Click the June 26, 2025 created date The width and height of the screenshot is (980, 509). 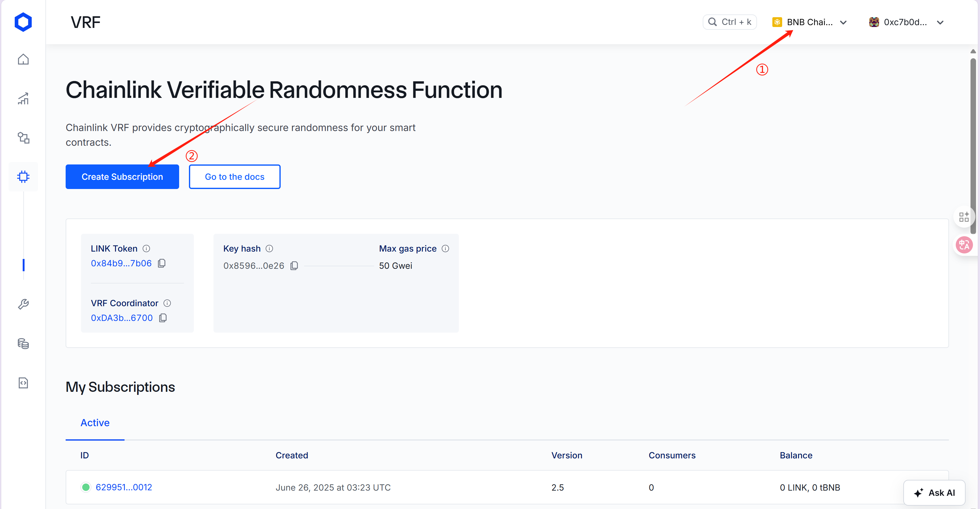coord(333,487)
